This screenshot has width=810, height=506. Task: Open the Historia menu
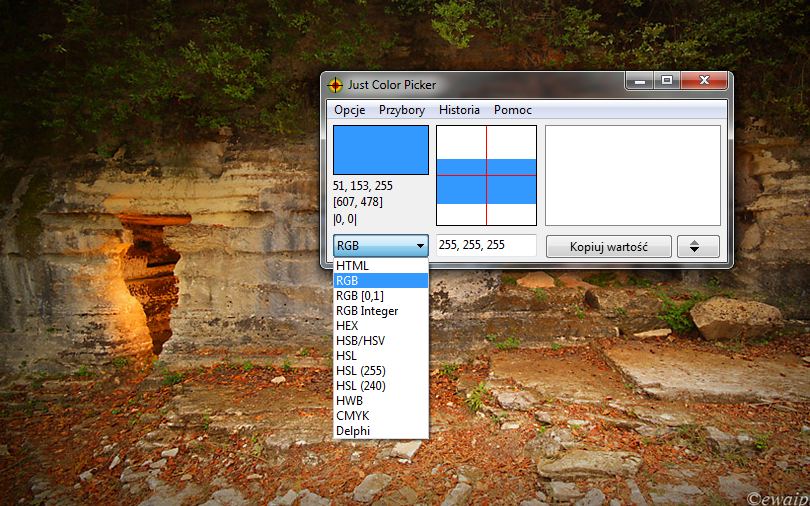[x=459, y=110]
